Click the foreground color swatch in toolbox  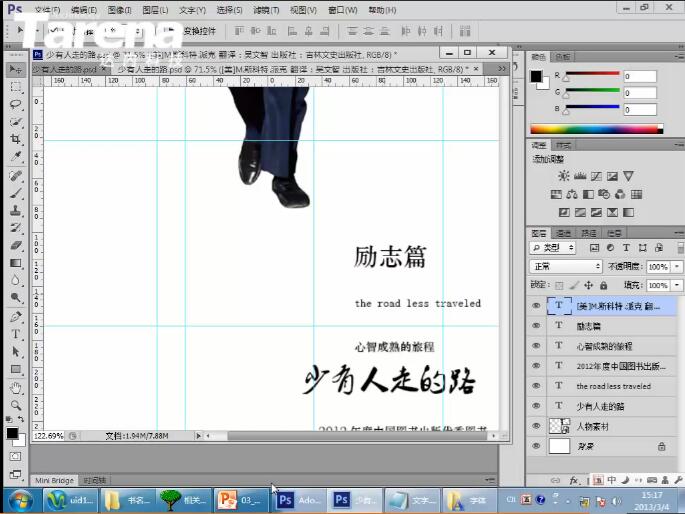12,433
